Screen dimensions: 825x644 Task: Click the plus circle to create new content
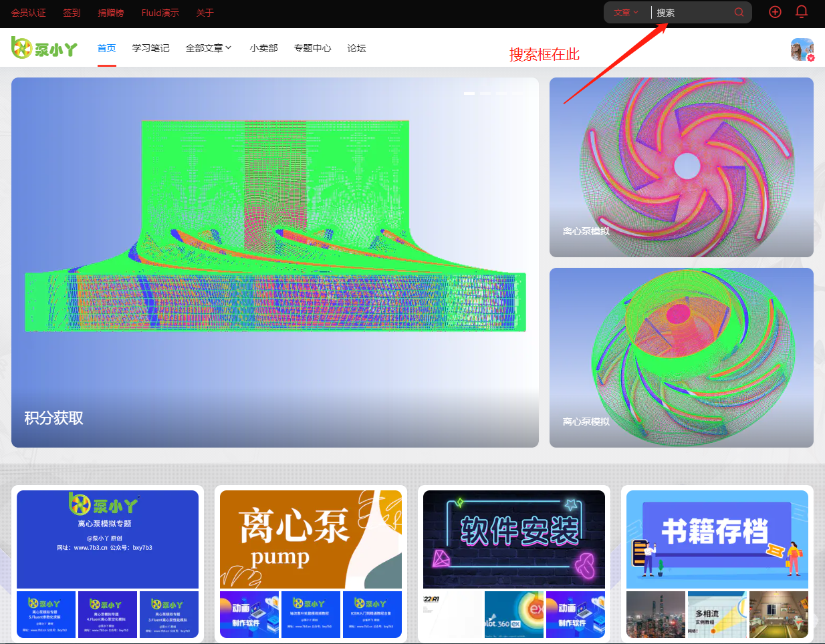775,11
